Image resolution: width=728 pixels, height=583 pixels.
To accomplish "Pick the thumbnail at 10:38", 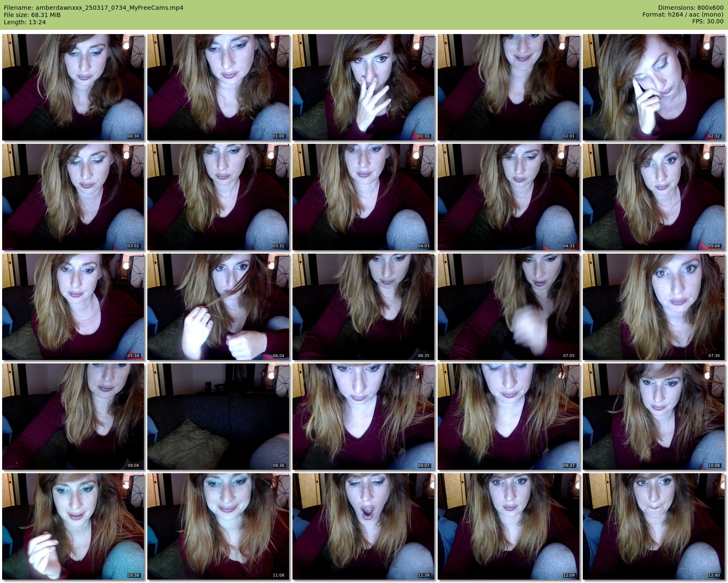I will pos(73,526).
